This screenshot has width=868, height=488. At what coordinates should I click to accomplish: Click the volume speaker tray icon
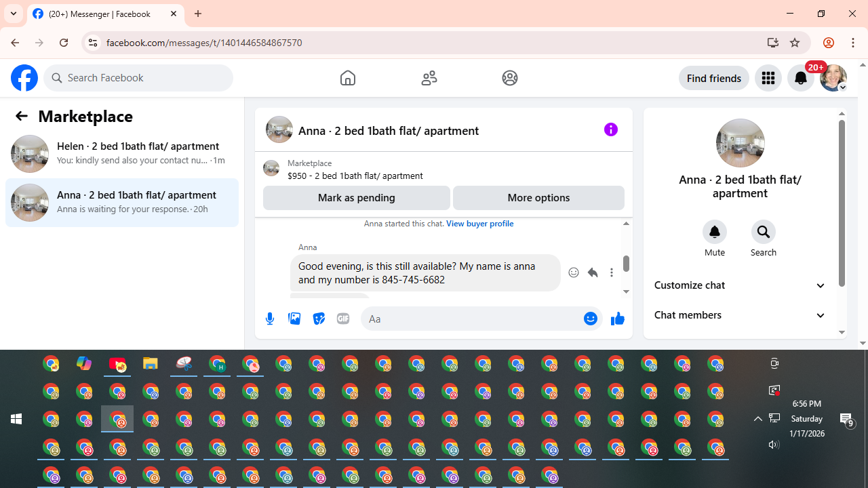coord(774,445)
